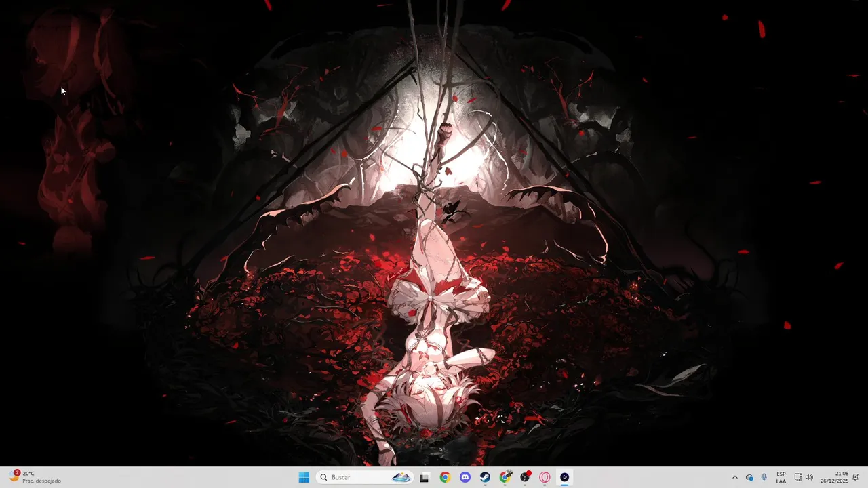868x488 pixels.
Task: Click the Buscar search box
Action: pyautogui.click(x=365, y=477)
